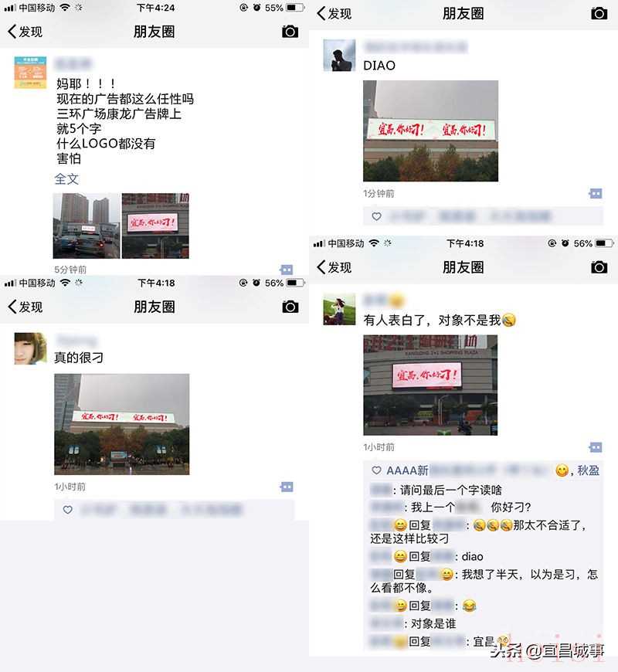Open comment menu icon beside 5分钟前
This screenshot has width=618, height=672.
point(287,270)
